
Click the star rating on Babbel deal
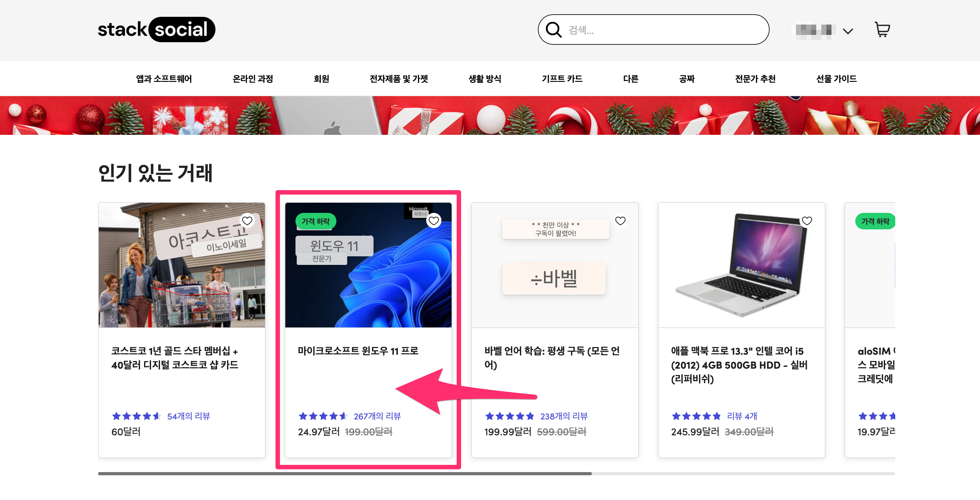coord(509,416)
